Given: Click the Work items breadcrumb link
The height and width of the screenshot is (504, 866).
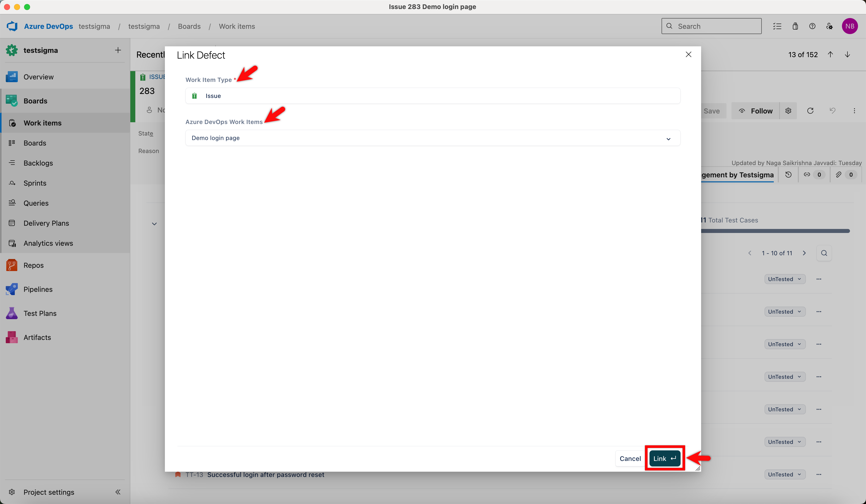Looking at the screenshot, I should (x=237, y=27).
